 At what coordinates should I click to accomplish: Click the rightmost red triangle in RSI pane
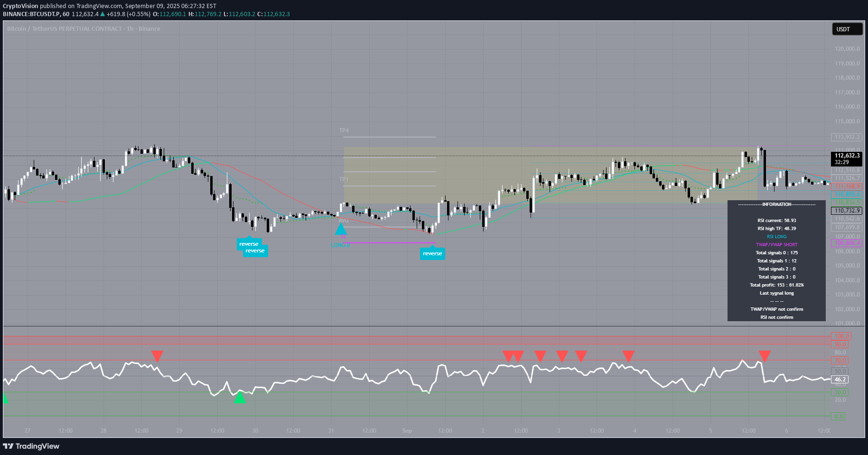click(765, 356)
